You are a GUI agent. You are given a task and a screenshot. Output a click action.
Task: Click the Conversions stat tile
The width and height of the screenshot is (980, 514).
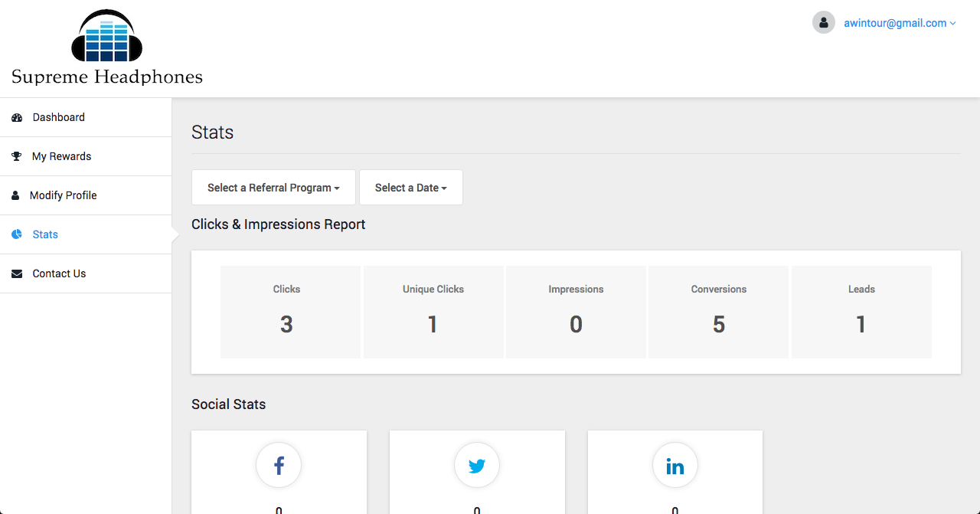(718, 312)
